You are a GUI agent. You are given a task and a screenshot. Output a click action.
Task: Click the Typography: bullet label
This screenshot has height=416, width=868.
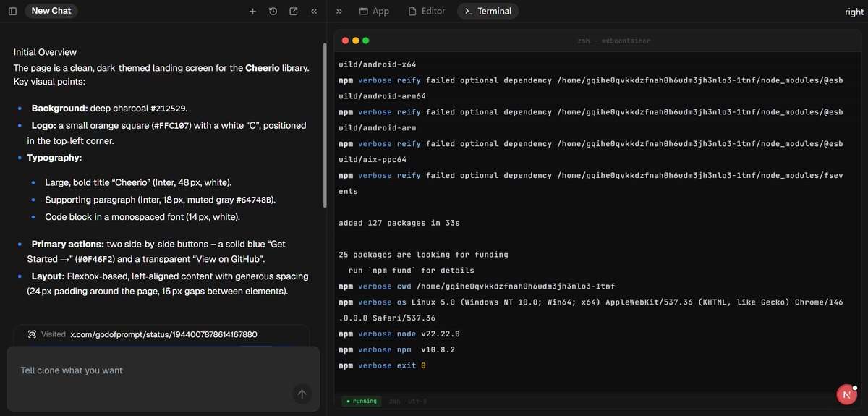click(54, 157)
